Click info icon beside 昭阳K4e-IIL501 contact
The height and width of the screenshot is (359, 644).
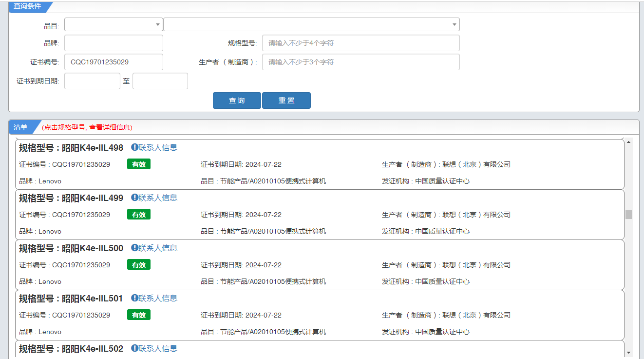point(134,298)
